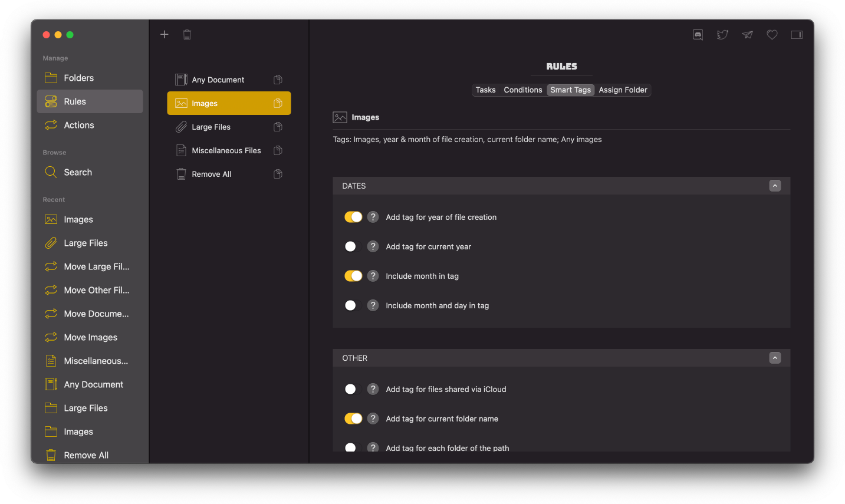Click the Twitter bird icon
The image size is (845, 504).
click(722, 34)
